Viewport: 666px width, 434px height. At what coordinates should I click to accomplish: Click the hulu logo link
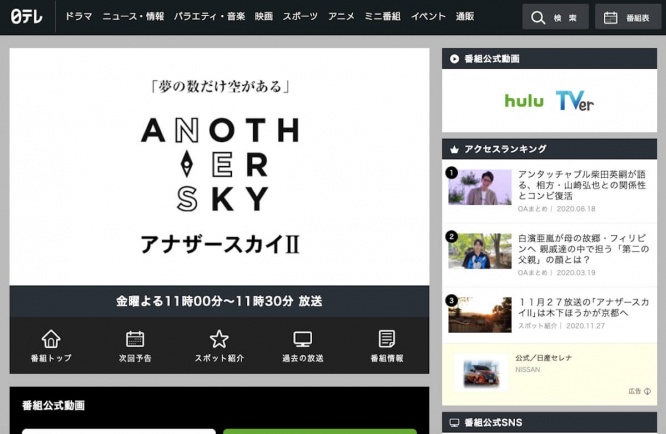[x=524, y=101]
